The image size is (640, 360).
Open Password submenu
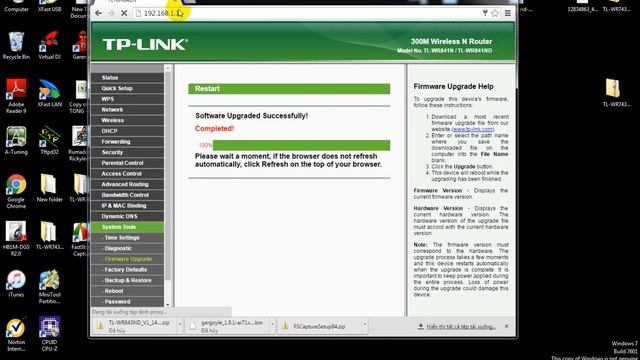127,302
